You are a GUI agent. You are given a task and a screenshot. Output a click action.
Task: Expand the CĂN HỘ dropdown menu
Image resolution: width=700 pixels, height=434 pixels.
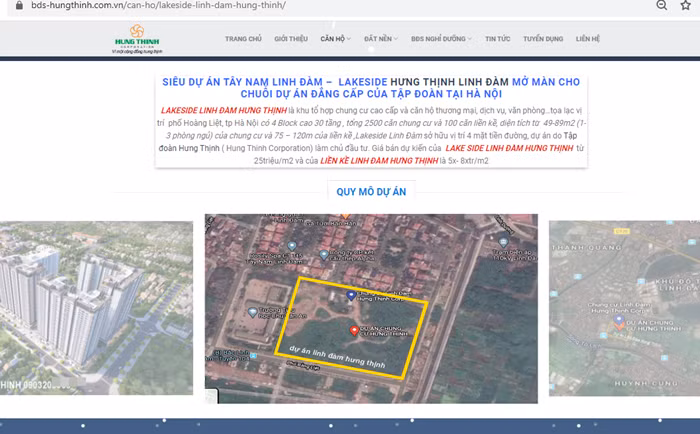click(x=335, y=39)
